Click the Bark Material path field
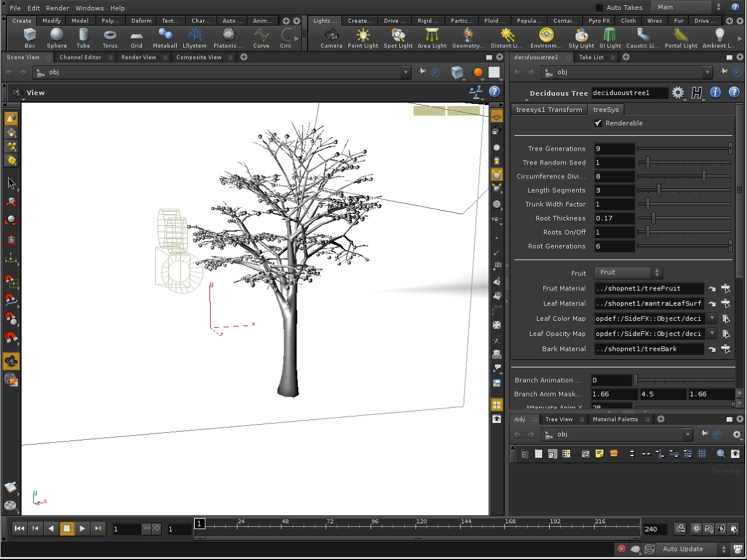The height and width of the screenshot is (560, 747). 649,349
